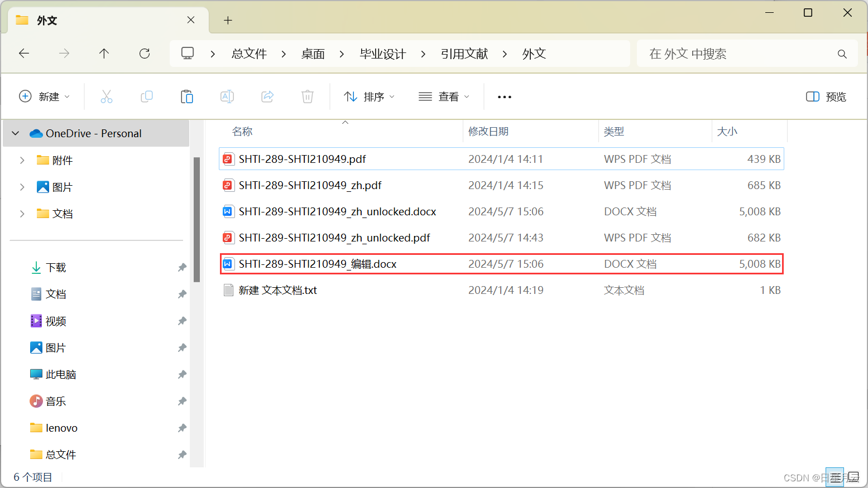Click the pin icon next to lenovo
The height and width of the screenshot is (488, 868).
(x=182, y=428)
